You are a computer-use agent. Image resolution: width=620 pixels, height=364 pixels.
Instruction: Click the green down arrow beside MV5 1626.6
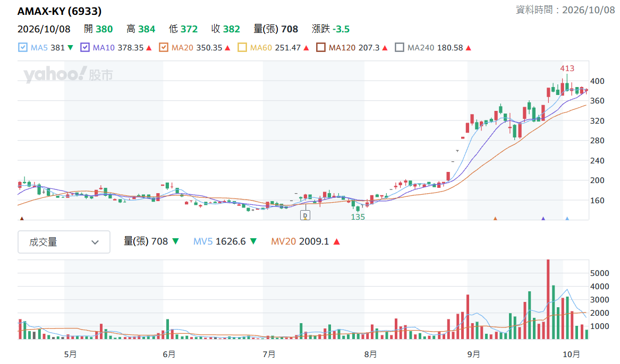(x=253, y=241)
